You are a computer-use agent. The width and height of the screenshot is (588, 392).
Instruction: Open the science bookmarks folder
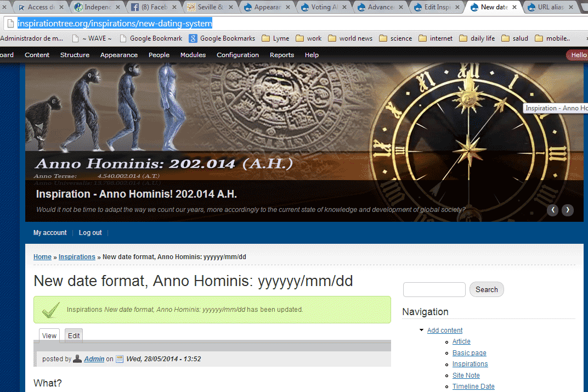395,38
